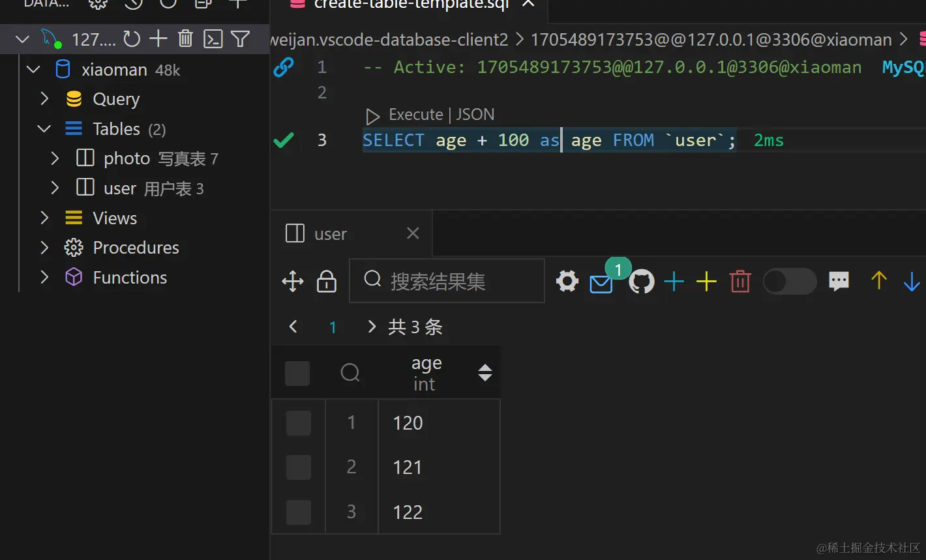Open the results settings gear
This screenshot has width=926, height=560.
[567, 282]
